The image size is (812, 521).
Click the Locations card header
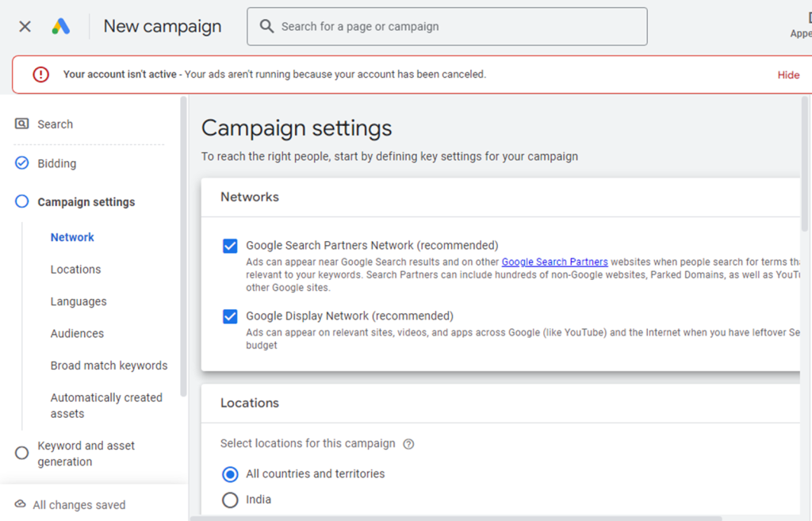click(250, 403)
